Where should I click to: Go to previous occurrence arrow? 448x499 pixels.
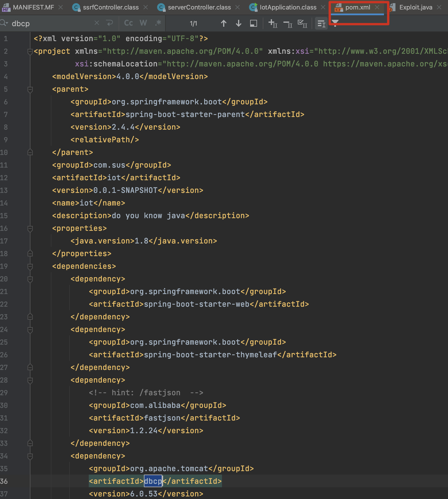click(x=224, y=23)
